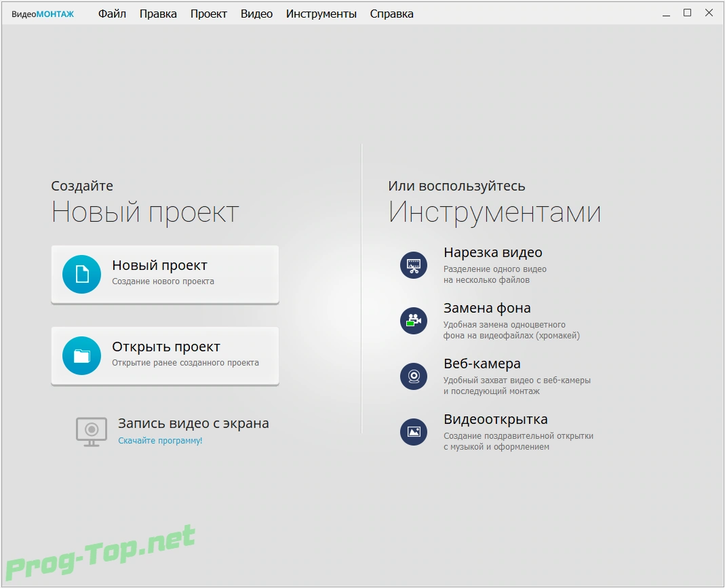Click the text Создание нового проекта

coord(163,281)
